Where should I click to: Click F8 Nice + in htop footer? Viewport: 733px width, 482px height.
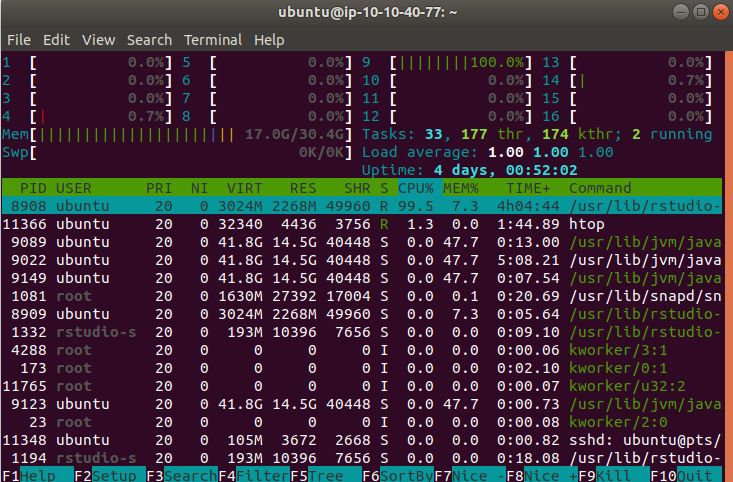pos(542,475)
